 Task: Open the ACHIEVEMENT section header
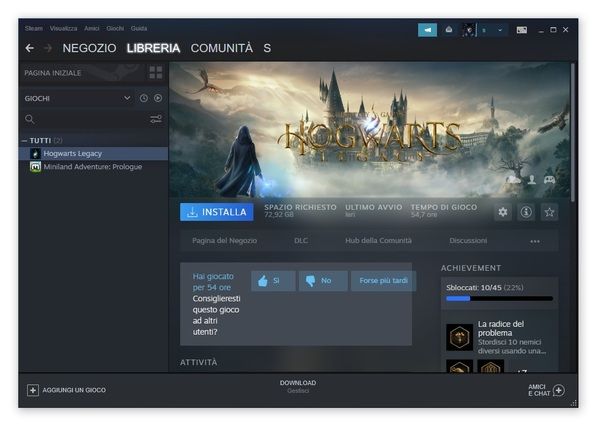point(471,268)
